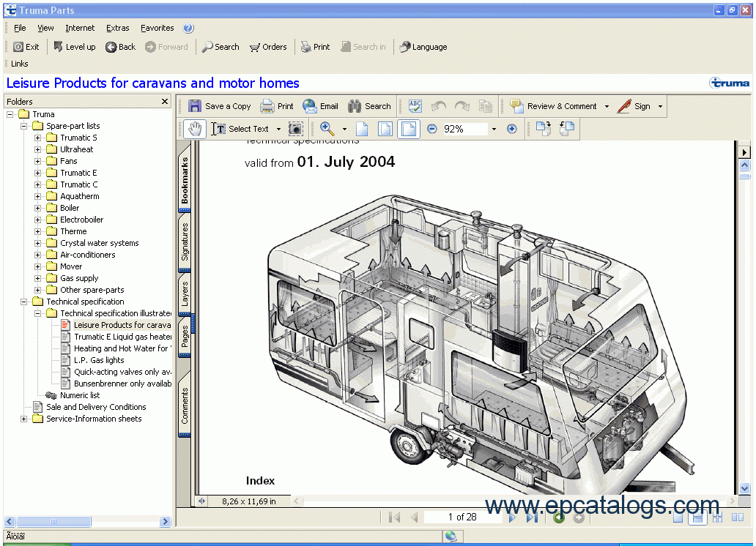Collapse the Technical specification folder
This screenshot has height=546, width=756.
tap(23, 302)
